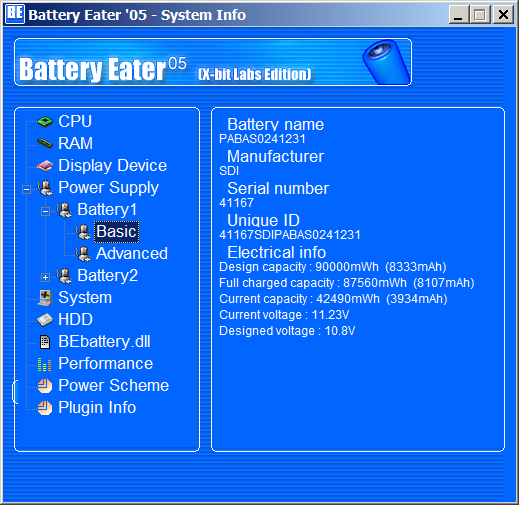Select the Basic battery info item
Image resolution: width=519 pixels, height=505 pixels.
pyautogui.click(x=116, y=231)
